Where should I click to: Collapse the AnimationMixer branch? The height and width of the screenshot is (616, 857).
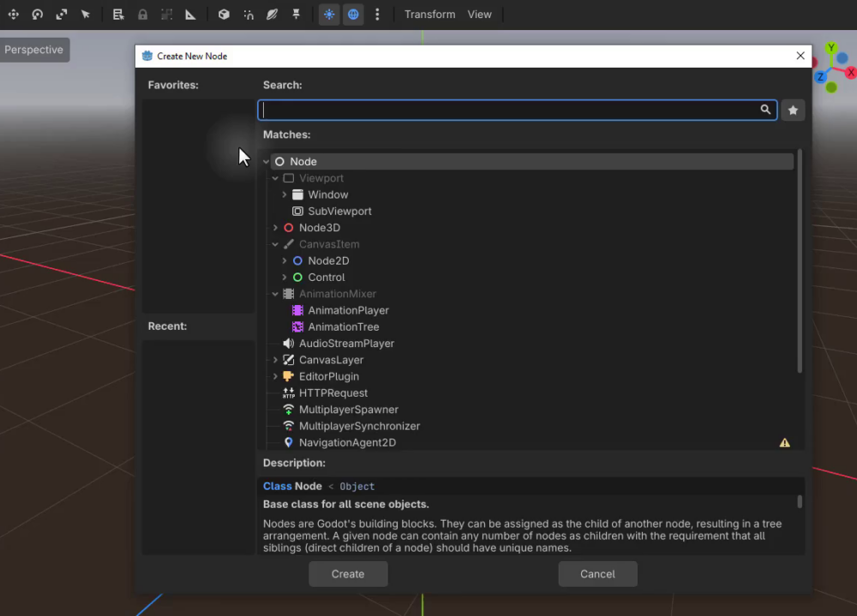pyautogui.click(x=275, y=294)
